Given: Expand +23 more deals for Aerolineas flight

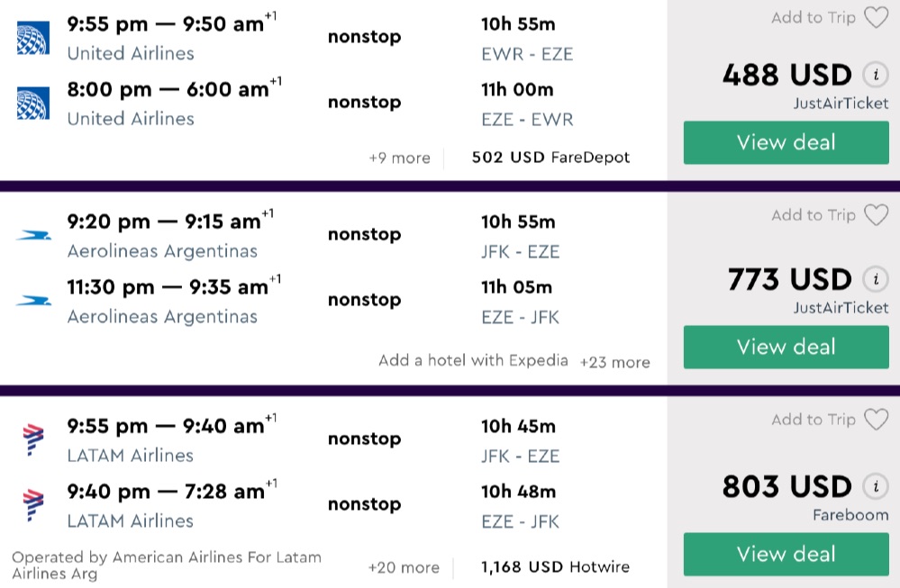Looking at the screenshot, I should point(614,362).
